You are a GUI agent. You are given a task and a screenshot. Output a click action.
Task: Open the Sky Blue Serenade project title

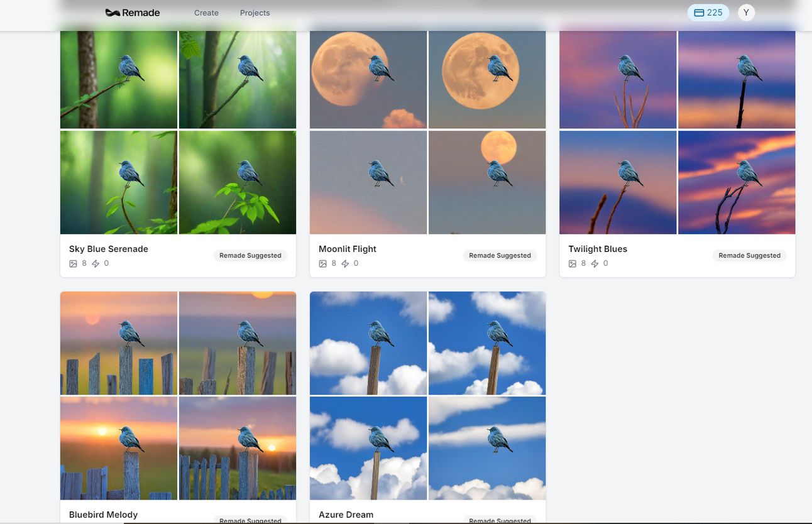pos(109,249)
